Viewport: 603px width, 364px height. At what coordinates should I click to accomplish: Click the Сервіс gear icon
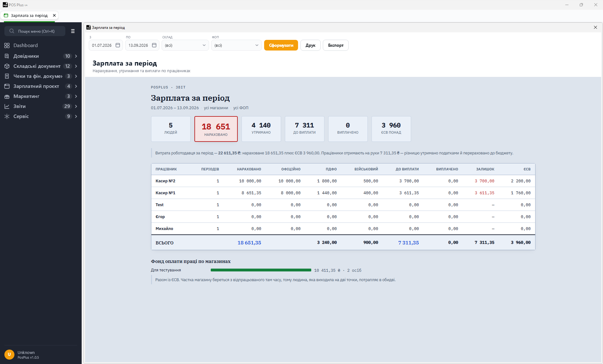7,116
